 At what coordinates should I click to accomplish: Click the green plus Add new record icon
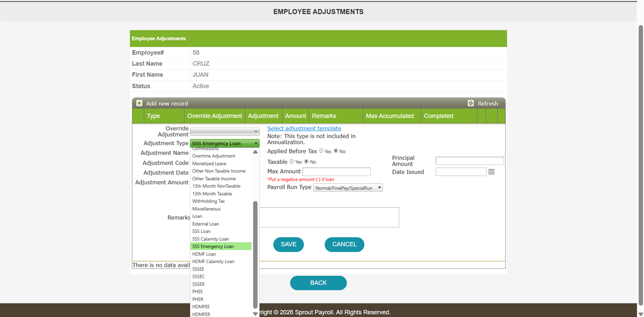tap(140, 103)
